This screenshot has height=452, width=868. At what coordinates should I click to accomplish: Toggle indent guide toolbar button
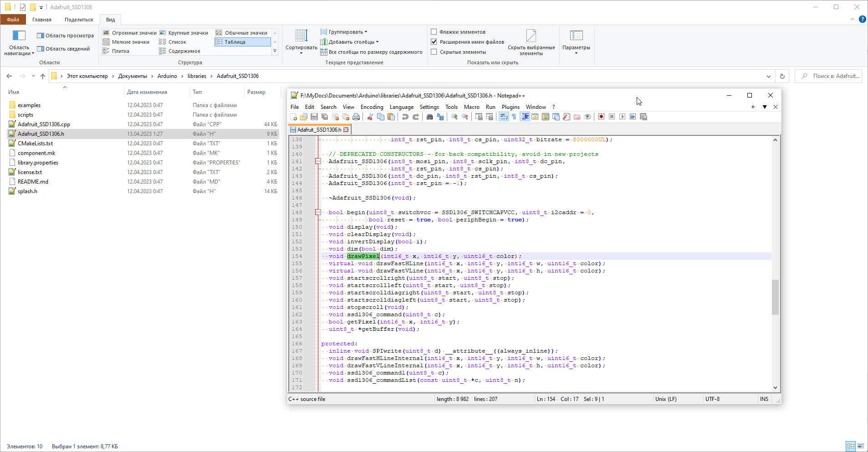coord(525,117)
